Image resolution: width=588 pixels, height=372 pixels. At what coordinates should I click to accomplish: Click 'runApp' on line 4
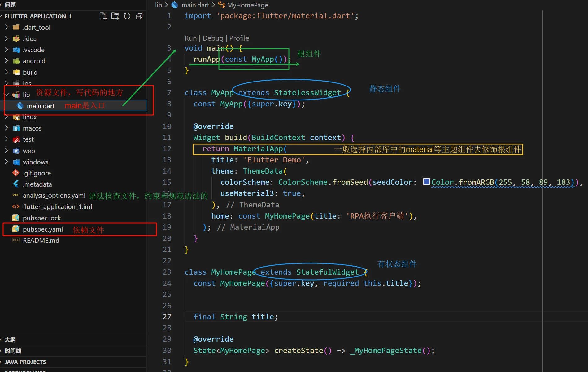[x=207, y=59]
